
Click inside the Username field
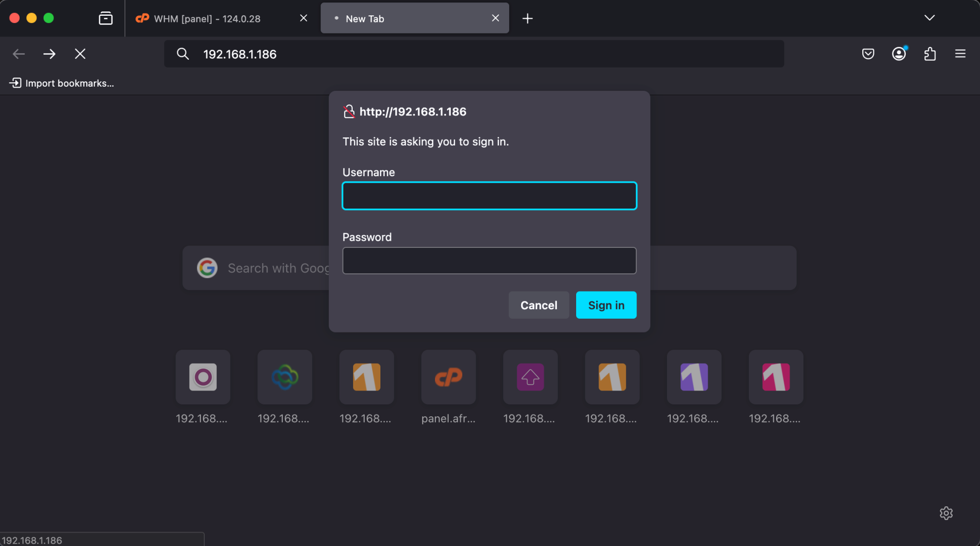point(489,196)
